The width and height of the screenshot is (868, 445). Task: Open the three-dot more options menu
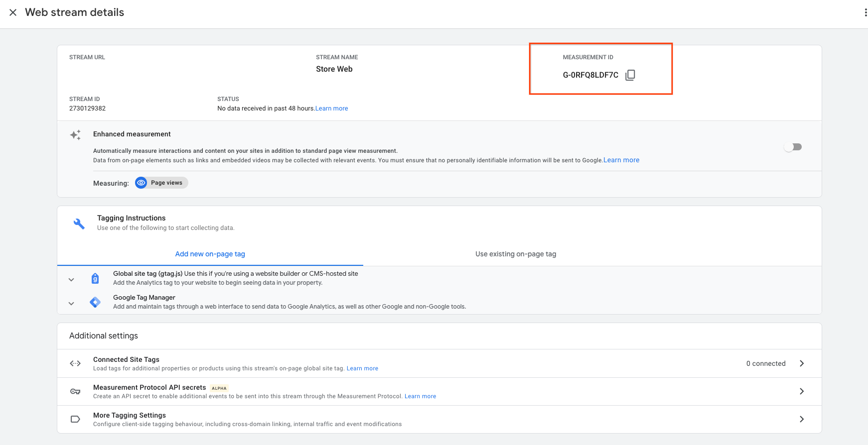(x=865, y=12)
